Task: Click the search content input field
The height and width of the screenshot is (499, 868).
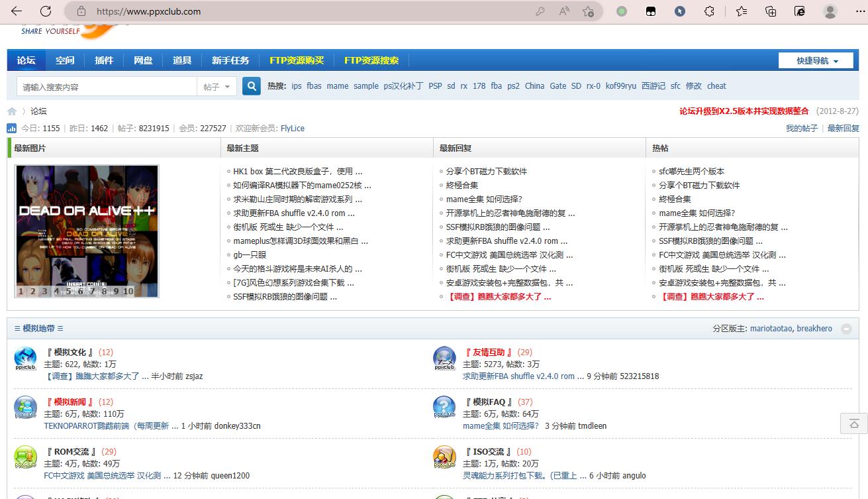Action: (x=107, y=87)
